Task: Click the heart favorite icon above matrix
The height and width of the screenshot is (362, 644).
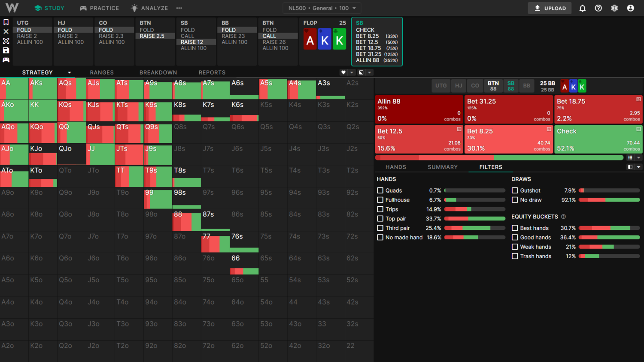Action: [x=343, y=72]
